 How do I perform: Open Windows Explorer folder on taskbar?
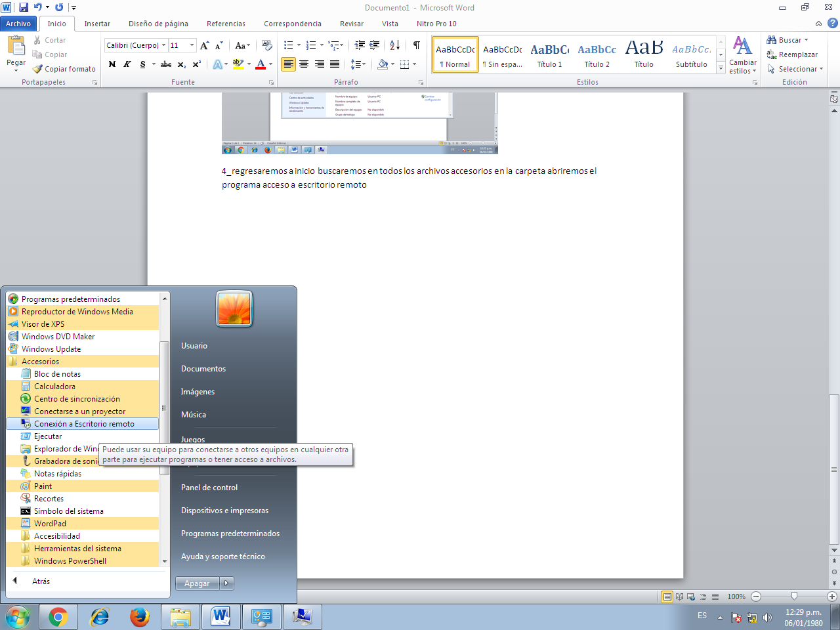point(180,617)
